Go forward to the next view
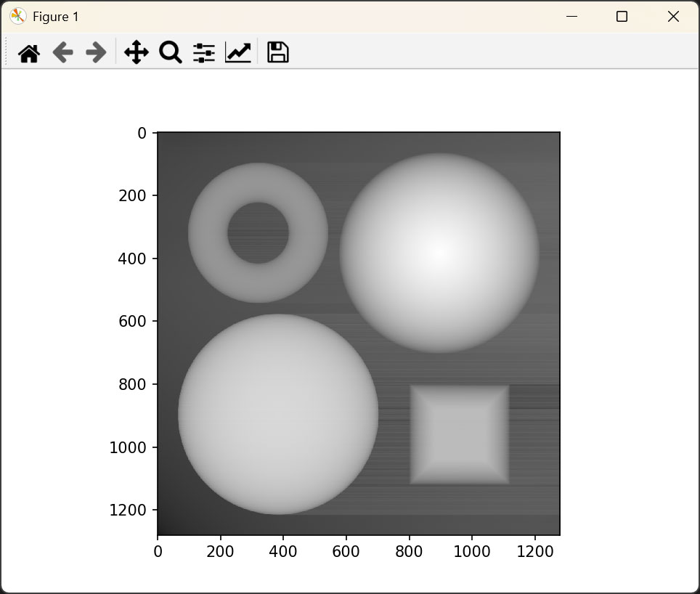Viewport: 700px width, 594px height. coord(96,53)
